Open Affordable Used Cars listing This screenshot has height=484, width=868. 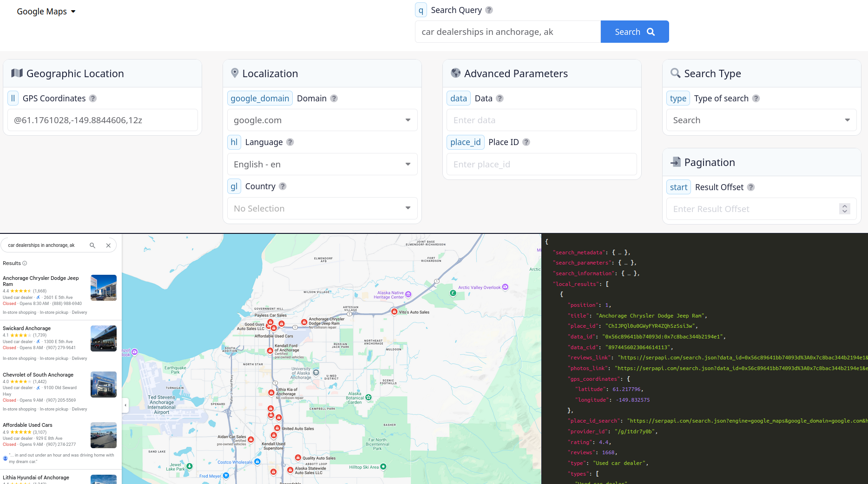[27, 425]
